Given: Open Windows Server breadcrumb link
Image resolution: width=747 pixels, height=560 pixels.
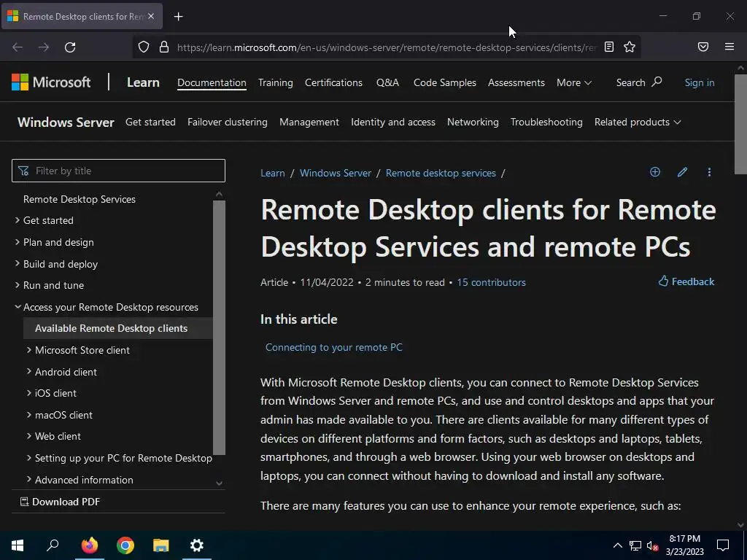Looking at the screenshot, I should 336,173.
